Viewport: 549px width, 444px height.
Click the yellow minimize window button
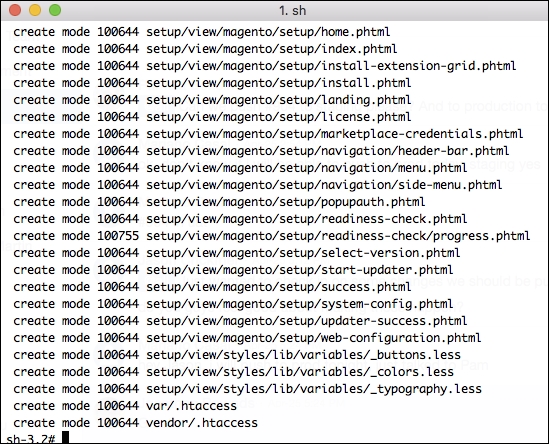[x=35, y=10]
